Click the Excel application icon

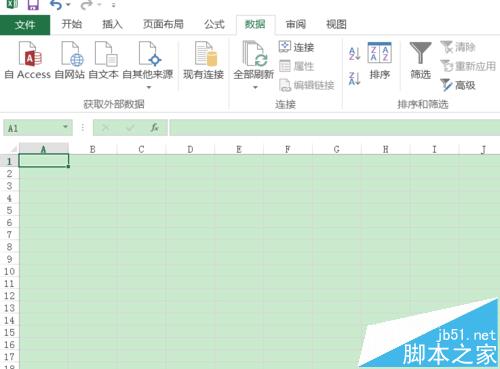12,4
